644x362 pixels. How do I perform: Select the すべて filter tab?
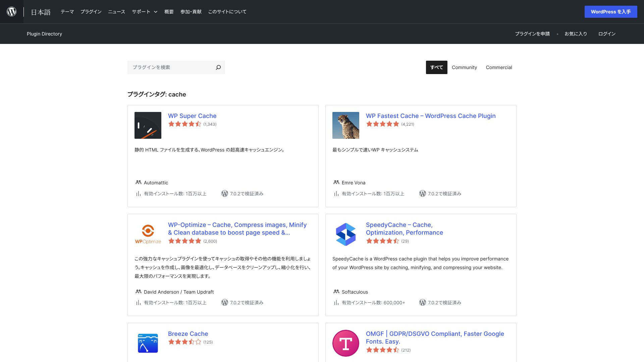[x=437, y=67]
